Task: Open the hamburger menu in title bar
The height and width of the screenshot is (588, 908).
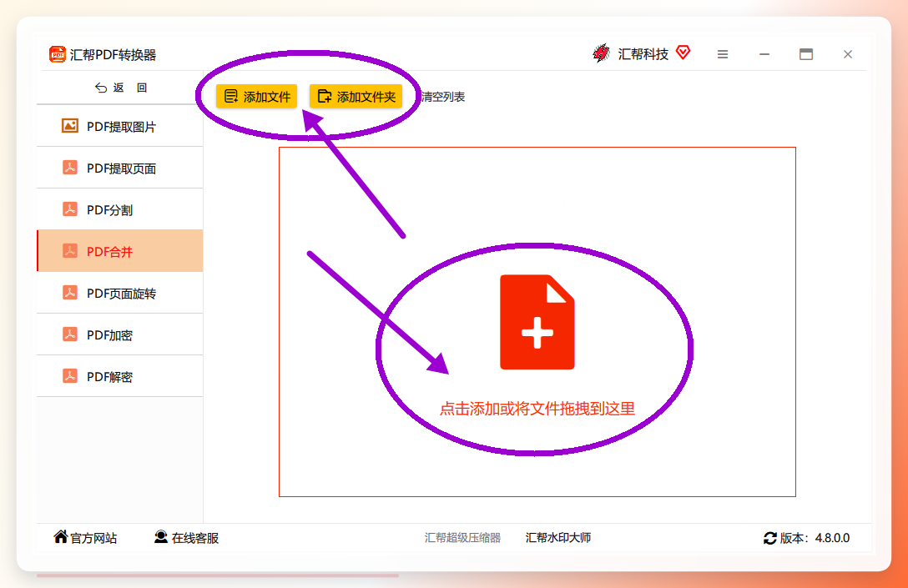Action: [722, 54]
